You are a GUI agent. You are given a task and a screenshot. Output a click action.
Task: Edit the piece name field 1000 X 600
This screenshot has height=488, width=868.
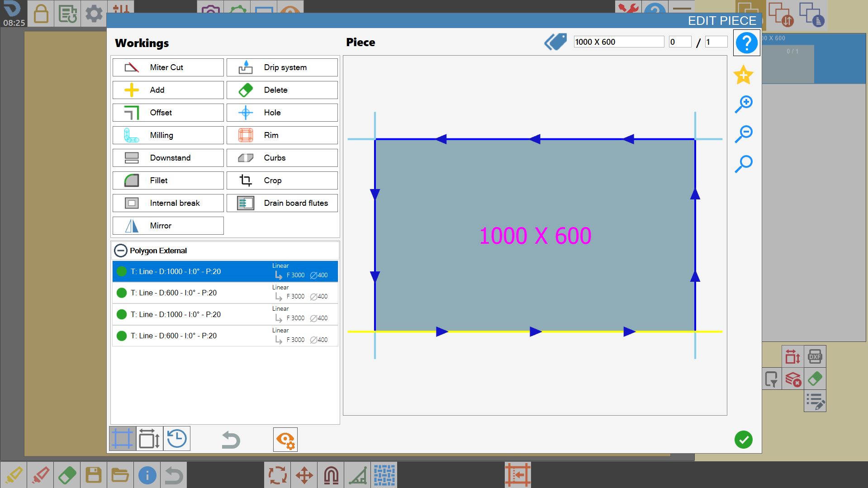pos(619,42)
